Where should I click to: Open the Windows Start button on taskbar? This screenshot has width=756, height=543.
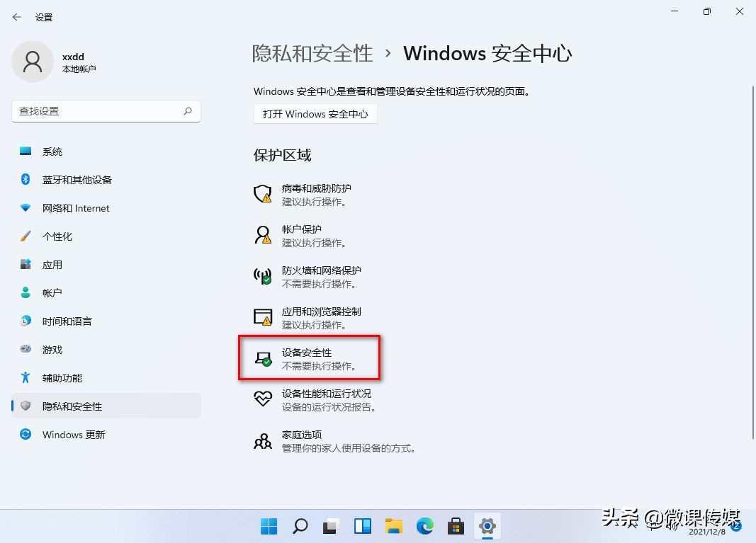269,526
